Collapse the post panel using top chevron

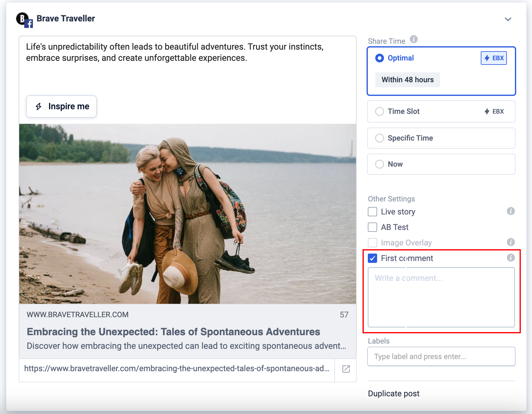click(x=508, y=19)
